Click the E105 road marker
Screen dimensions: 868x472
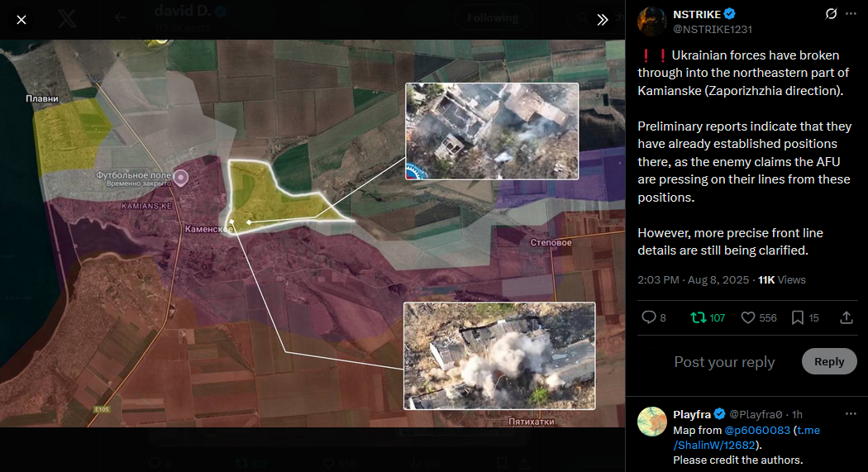(x=102, y=409)
